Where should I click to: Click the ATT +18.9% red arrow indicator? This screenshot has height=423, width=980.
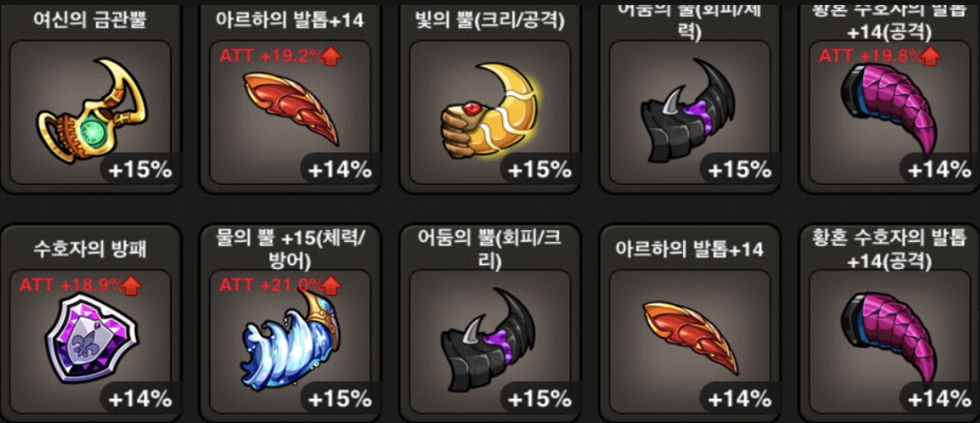131,286
